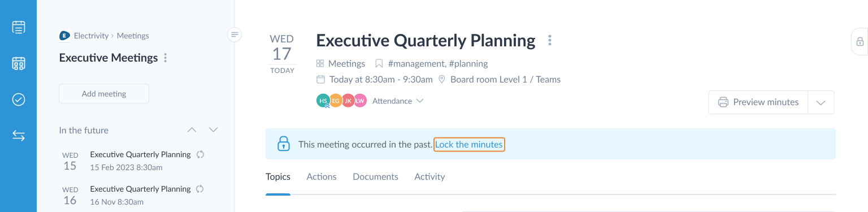Viewport: 868px width, 212px height.
Task: Open the agenda list icon in sidebar
Action: point(19,27)
